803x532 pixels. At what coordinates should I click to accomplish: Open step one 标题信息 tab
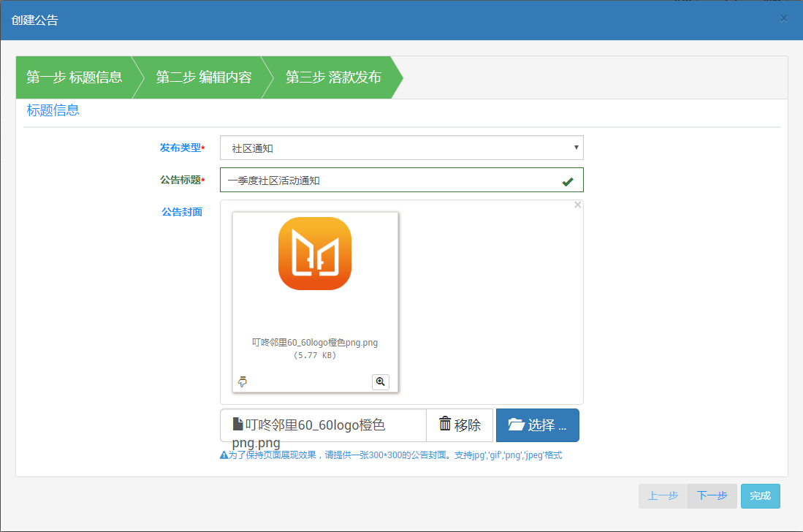click(x=75, y=77)
